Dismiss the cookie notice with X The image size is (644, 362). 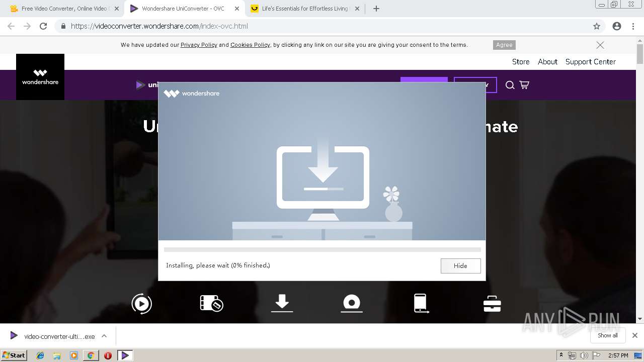[600, 45]
